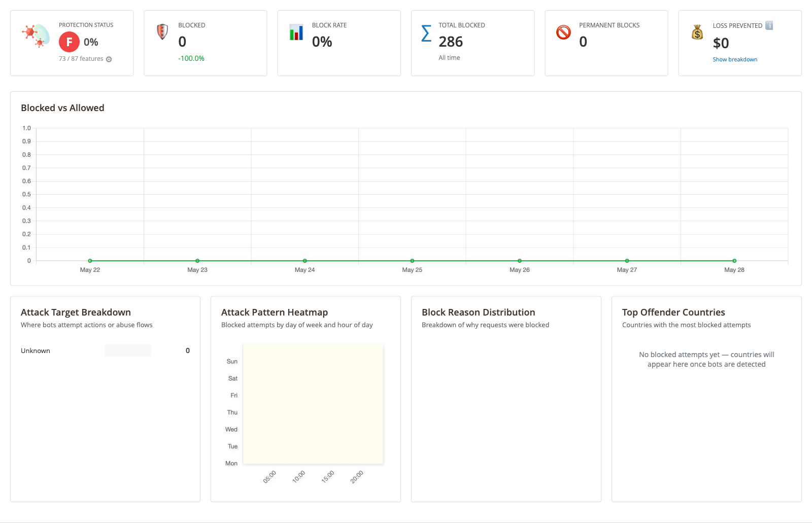Click the 286 total blocked value
Screen dimensions: 812x523
point(451,42)
